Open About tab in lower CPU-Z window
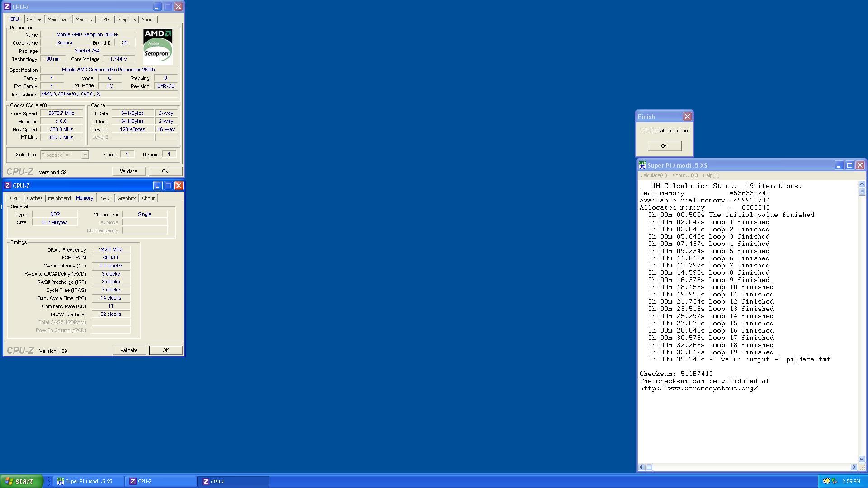868x488 pixels. (148, 198)
